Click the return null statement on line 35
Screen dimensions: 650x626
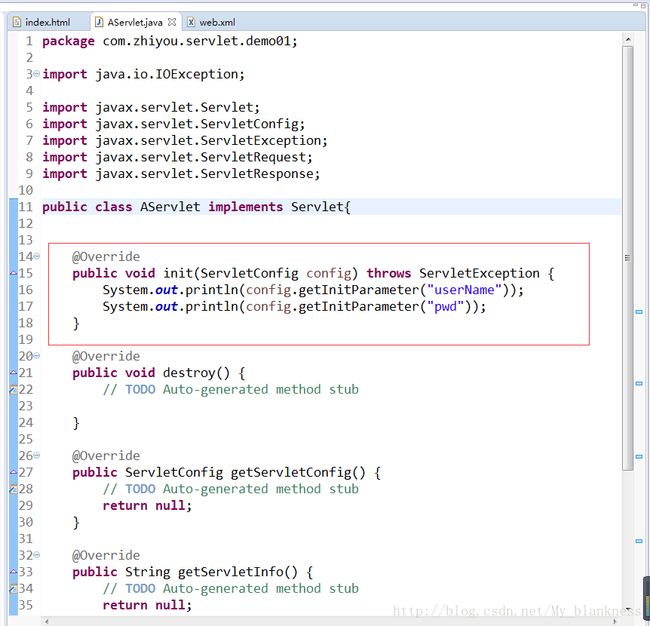pyautogui.click(x=147, y=605)
